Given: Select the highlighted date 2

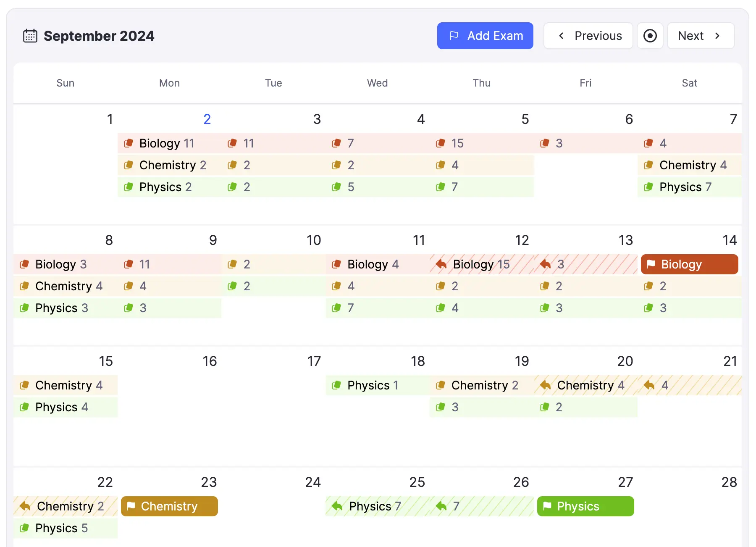Looking at the screenshot, I should (x=207, y=119).
